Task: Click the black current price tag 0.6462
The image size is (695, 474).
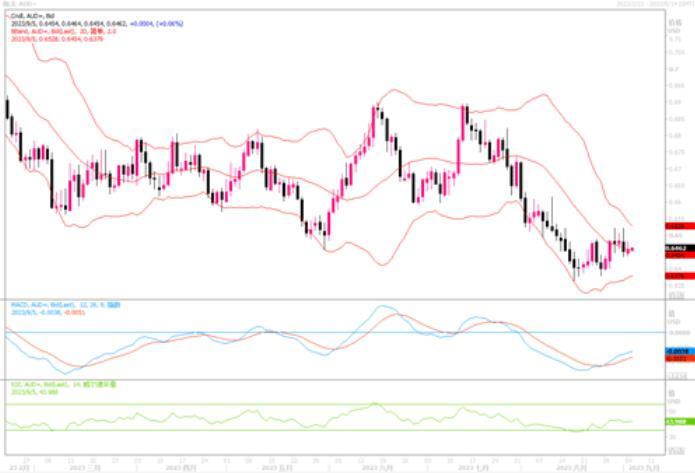Action: pyautogui.click(x=680, y=248)
